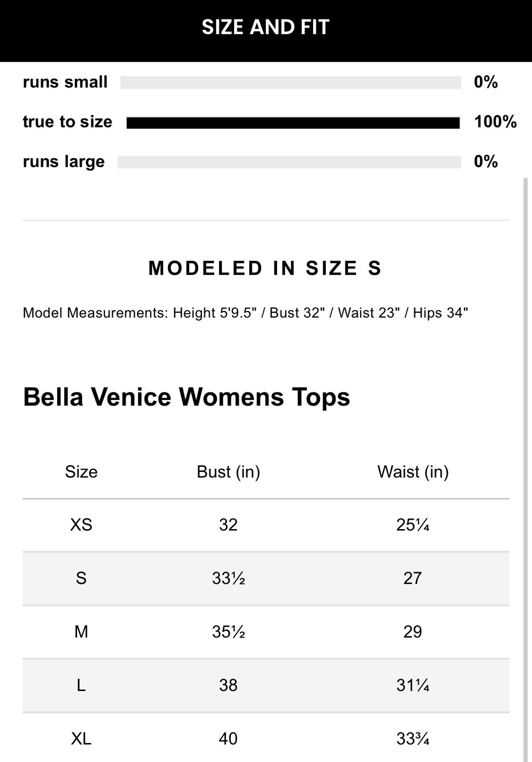Click the vertical scrollbar on the right

(525, 429)
